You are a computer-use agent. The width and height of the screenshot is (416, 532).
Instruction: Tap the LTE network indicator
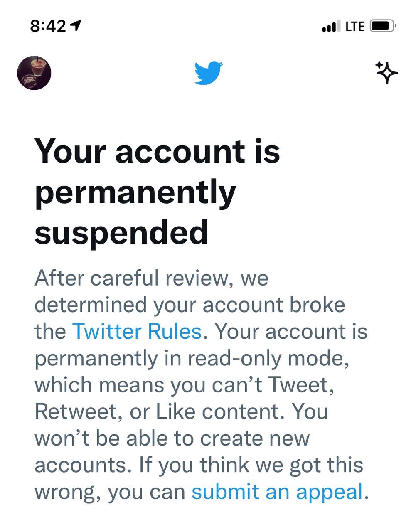tap(355, 26)
